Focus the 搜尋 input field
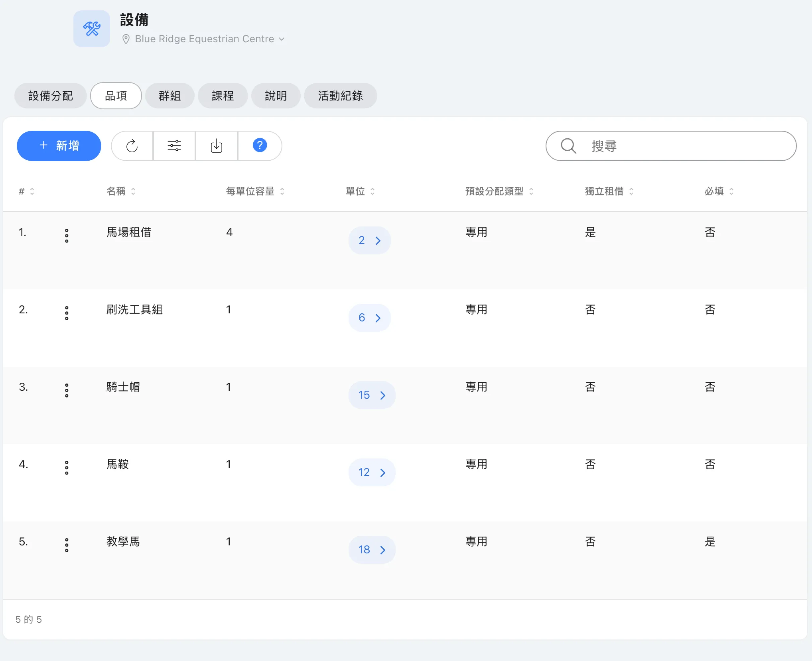This screenshot has height=661, width=812. [x=671, y=146]
